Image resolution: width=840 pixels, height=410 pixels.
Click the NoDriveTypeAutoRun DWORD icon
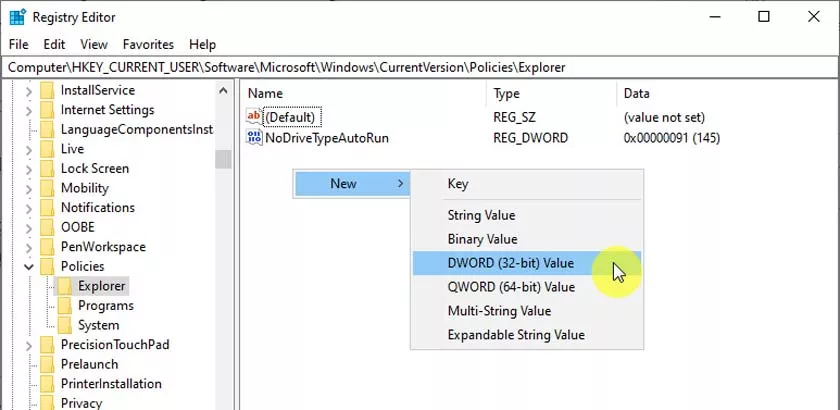click(x=254, y=138)
